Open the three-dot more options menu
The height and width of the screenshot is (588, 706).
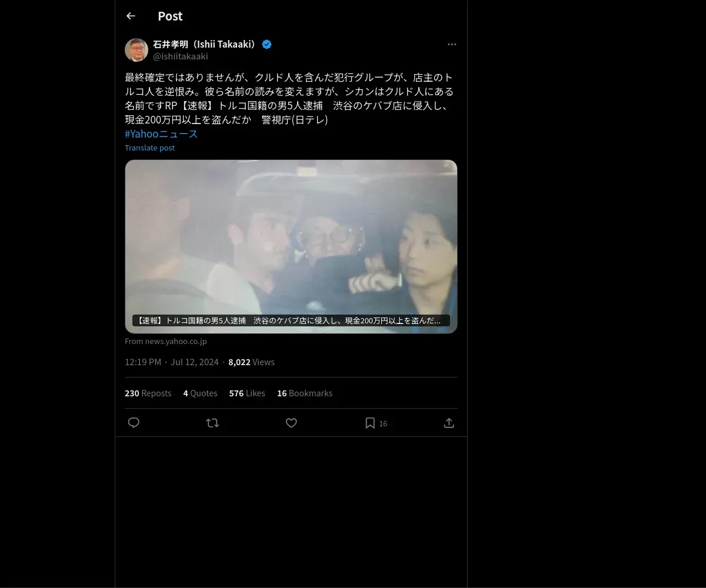452,44
